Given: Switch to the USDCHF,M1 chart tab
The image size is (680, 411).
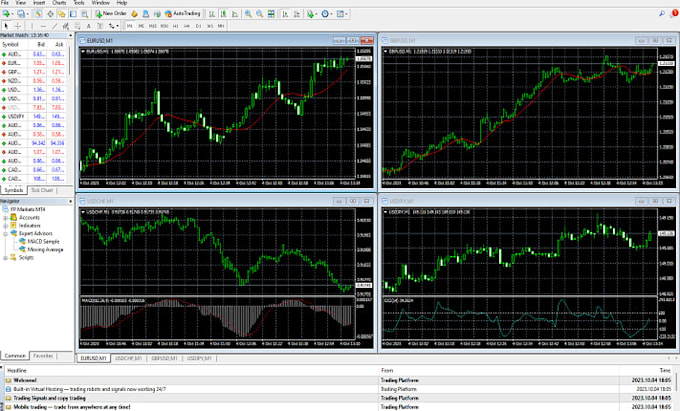Looking at the screenshot, I should 129,359.
